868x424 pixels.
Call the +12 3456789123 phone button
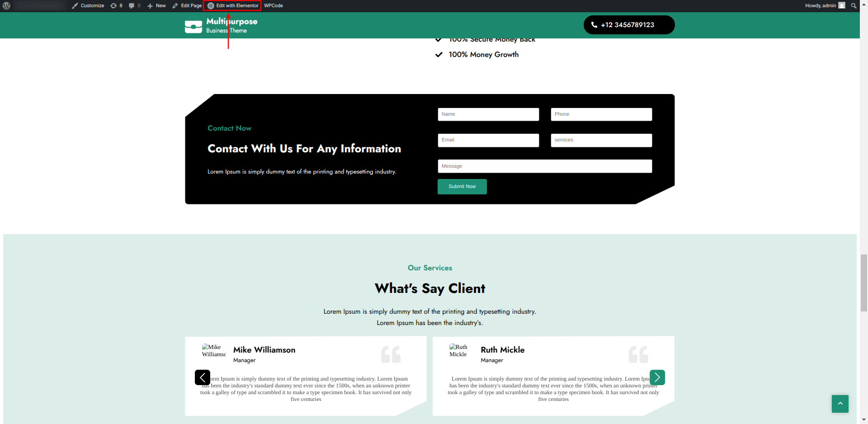pyautogui.click(x=629, y=25)
